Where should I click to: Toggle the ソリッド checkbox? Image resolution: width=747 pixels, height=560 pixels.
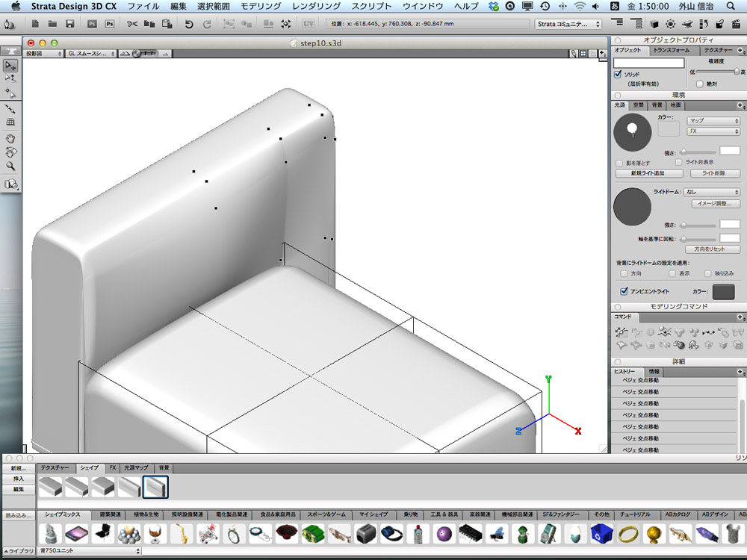click(618, 74)
